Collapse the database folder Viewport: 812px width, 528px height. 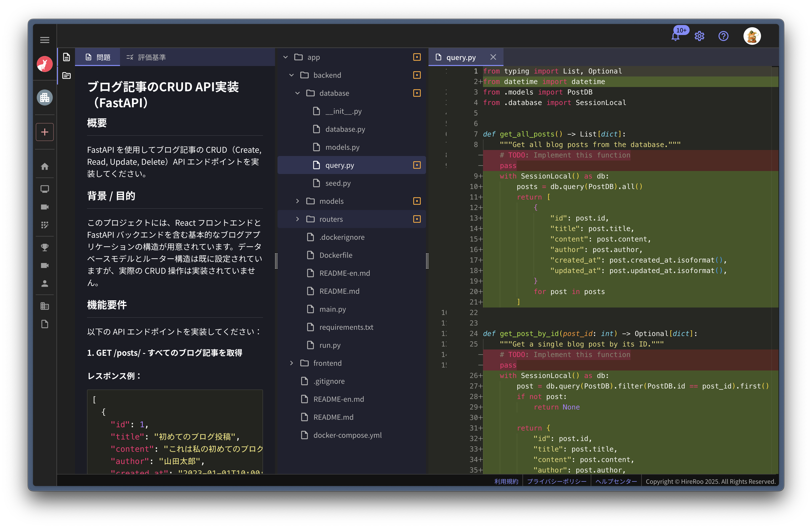tap(297, 93)
